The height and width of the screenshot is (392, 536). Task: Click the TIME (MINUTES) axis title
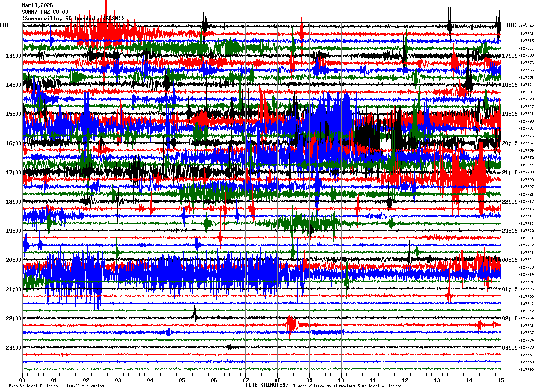pyautogui.click(x=267, y=385)
